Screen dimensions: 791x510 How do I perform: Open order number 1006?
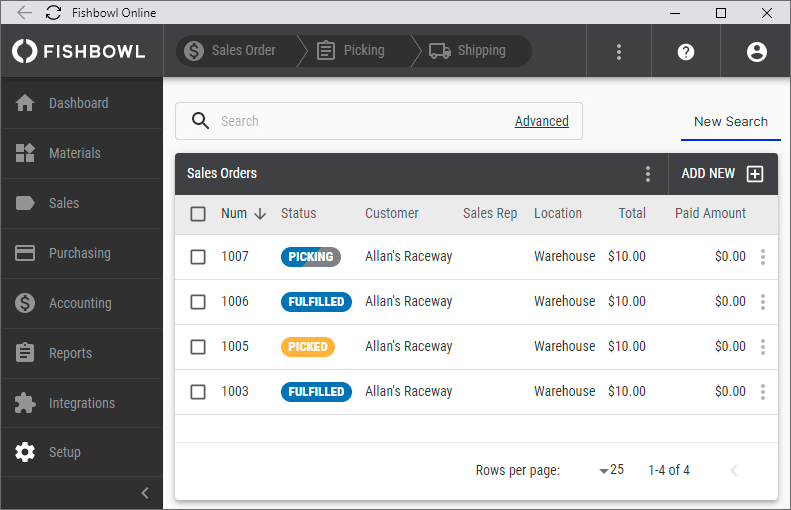(x=235, y=301)
